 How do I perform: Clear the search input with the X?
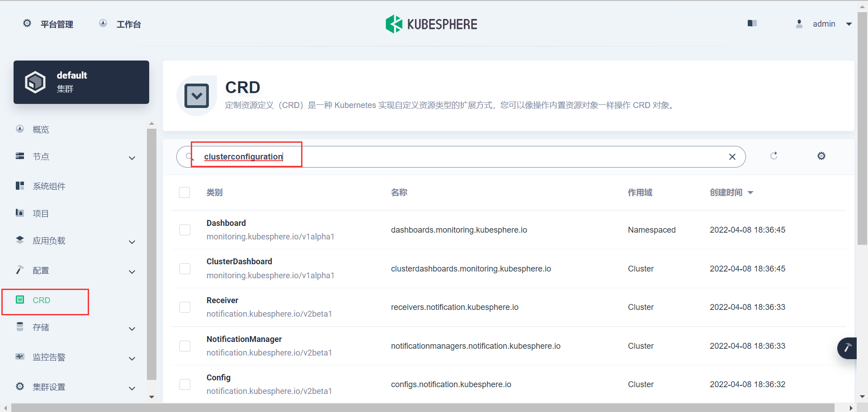[732, 156]
